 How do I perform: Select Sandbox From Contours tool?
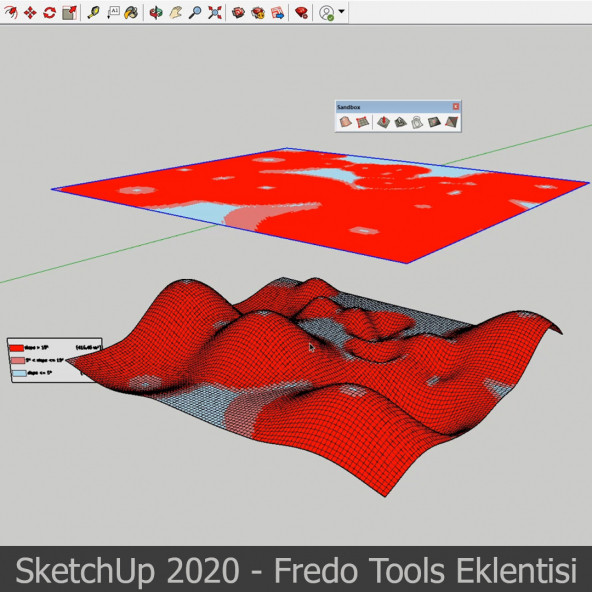(x=345, y=122)
